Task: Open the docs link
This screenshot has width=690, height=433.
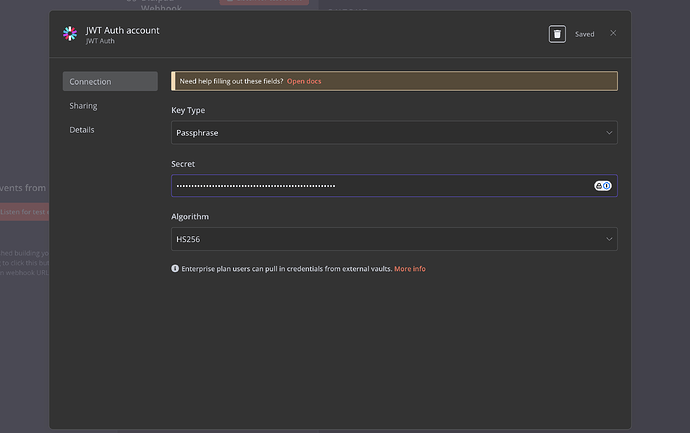Action: click(304, 81)
